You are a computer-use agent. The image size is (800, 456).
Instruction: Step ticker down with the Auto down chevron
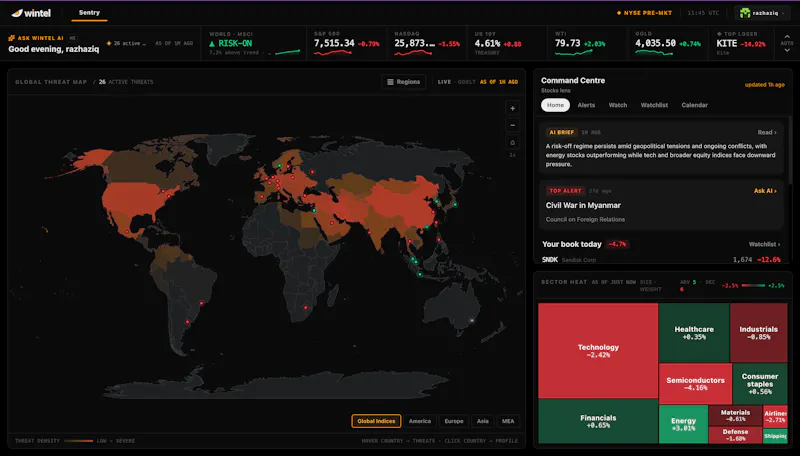click(x=787, y=50)
